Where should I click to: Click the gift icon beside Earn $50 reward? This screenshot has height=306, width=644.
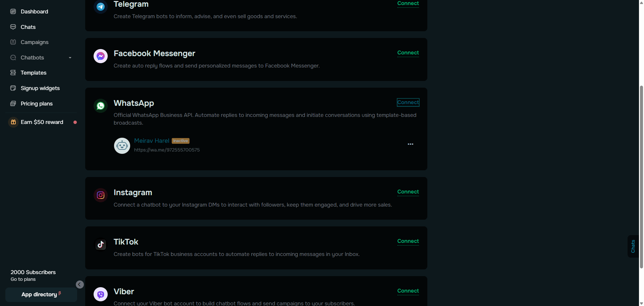coord(13,122)
